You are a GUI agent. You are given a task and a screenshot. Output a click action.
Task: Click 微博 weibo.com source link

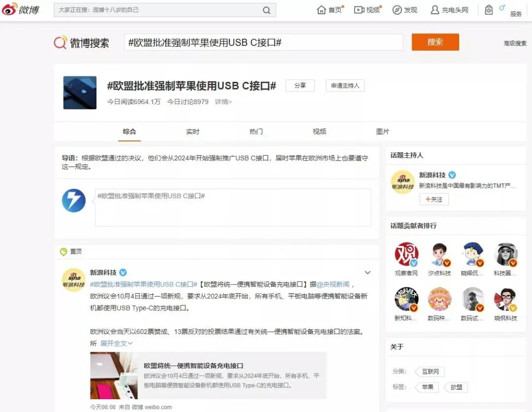coord(152,407)
